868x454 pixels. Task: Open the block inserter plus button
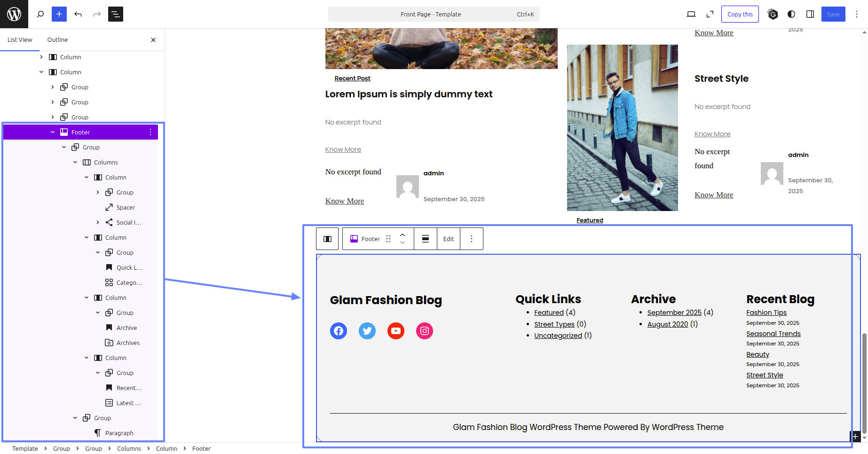point(59,14)
